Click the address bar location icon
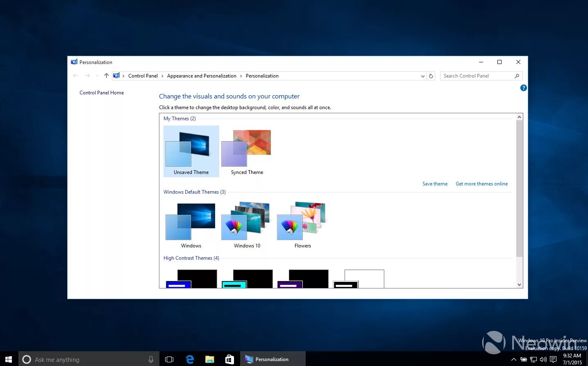588x366 pixels. point(116,75)
